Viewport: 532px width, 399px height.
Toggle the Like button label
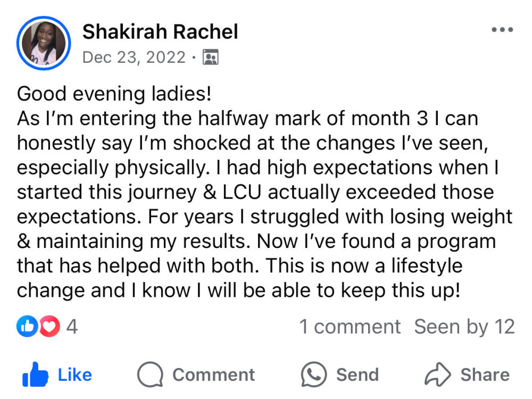coord(75,375)
